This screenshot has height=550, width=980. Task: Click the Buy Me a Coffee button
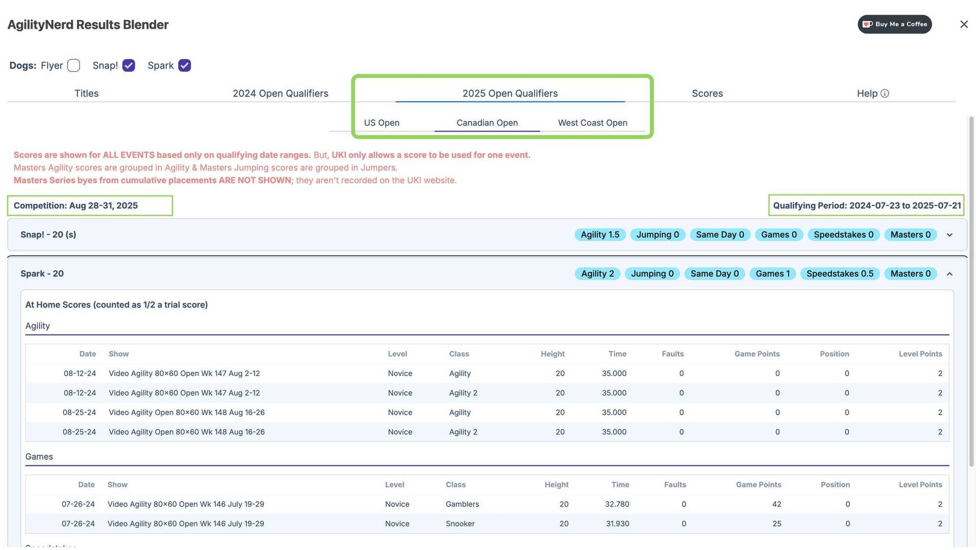[x=894, y=24]
